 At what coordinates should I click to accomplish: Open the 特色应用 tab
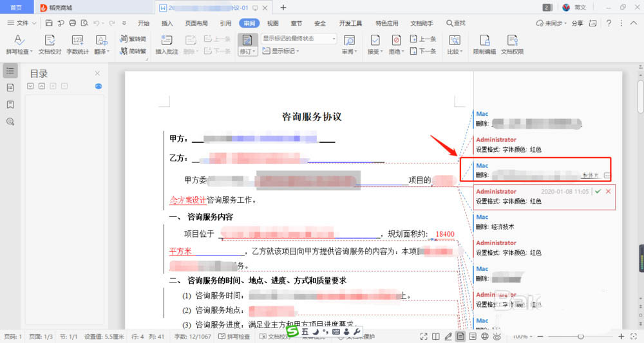point(387,23)
